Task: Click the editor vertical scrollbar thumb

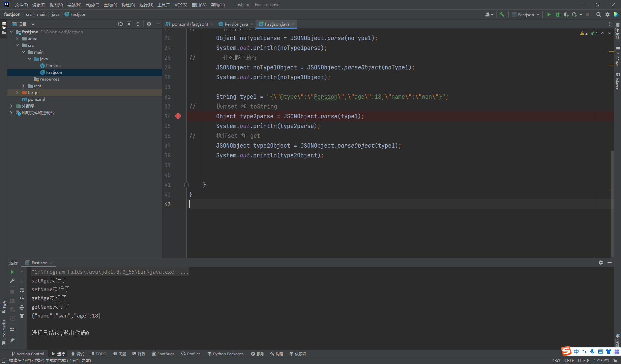Action: coord(612,204)
